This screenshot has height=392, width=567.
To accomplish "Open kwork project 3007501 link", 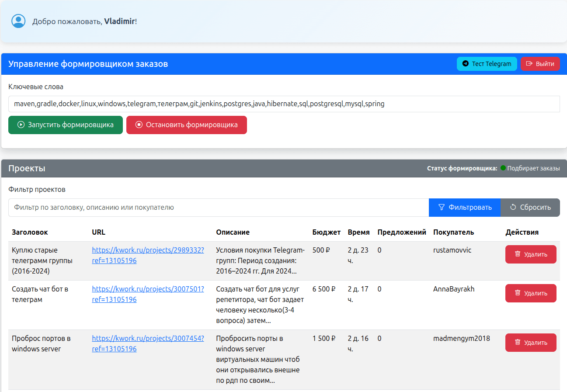I will click(x=147, y=289).
